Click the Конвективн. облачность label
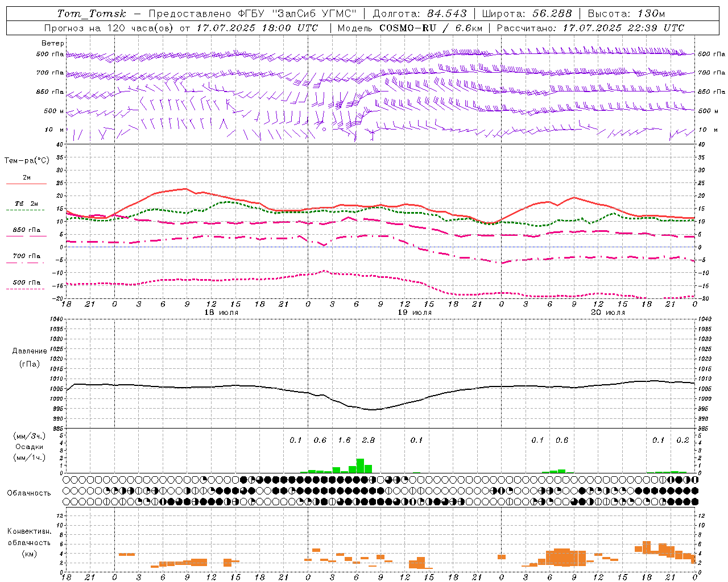 coord(29,537)
